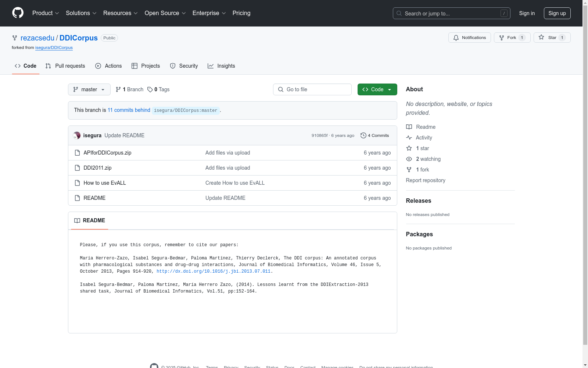View the 1 Branch link
This screenshot has height=368, width=588.
coord(129,89)
